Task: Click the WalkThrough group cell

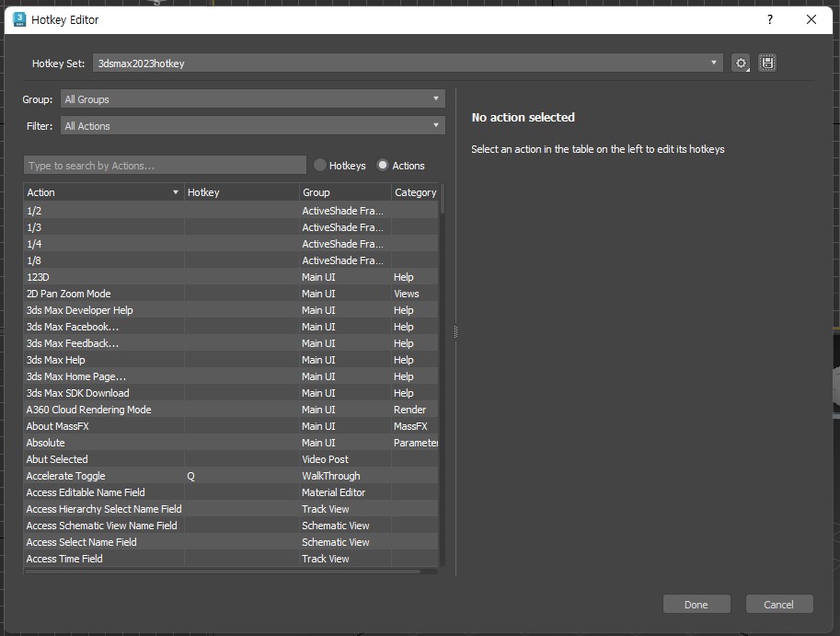Action: click(345, 477)
